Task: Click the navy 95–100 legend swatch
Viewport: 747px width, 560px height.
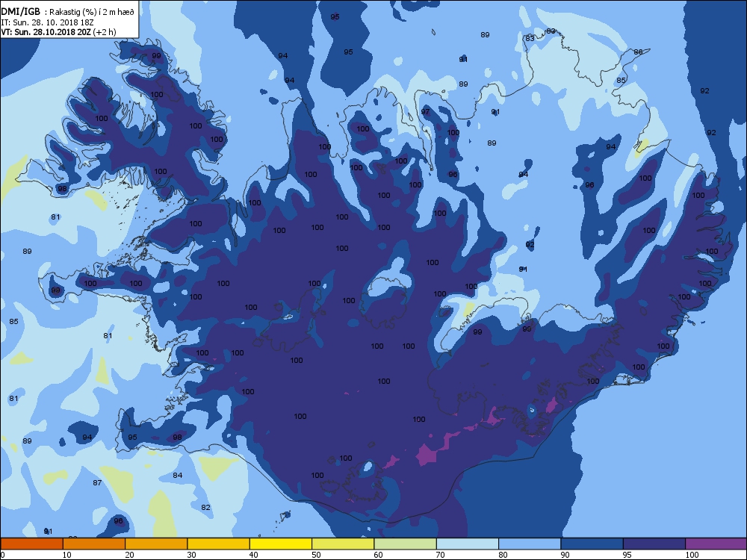Action: (654, 544)
